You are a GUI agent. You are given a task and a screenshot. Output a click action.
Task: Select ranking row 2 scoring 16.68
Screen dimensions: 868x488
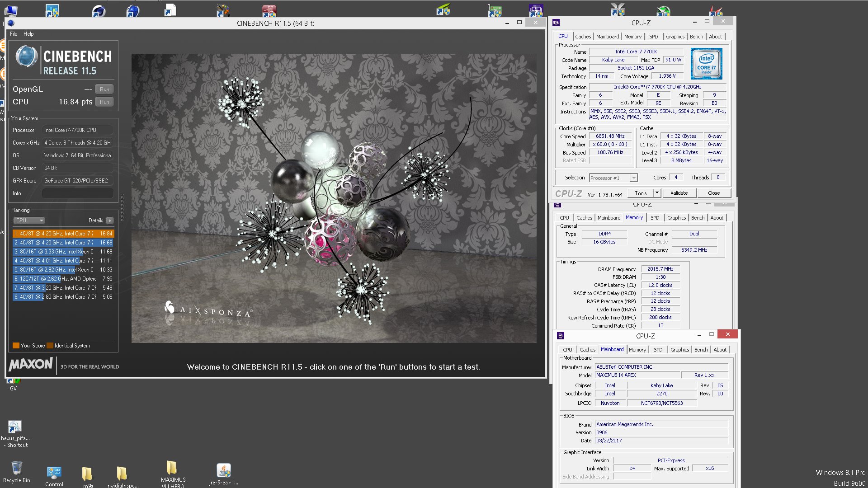pyautogui.click(x=63, y=243)
